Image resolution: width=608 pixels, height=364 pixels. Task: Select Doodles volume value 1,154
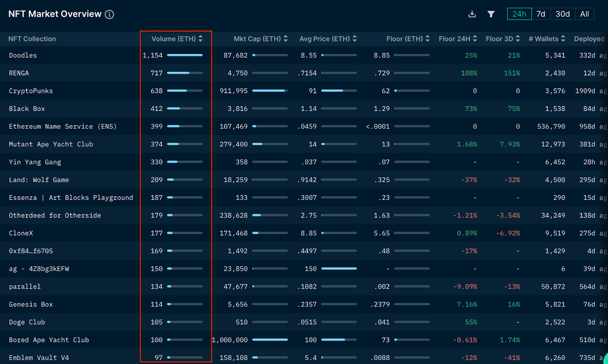click(x=152, y=55)
